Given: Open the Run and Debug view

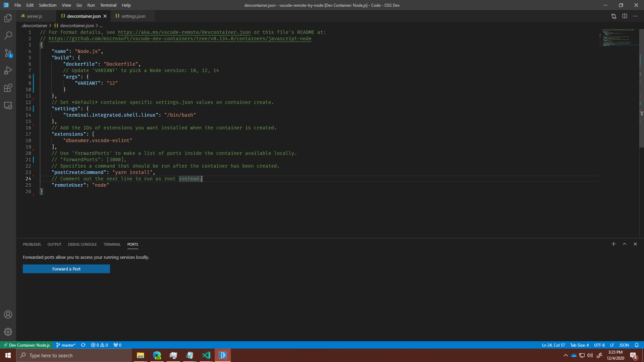Looking at the screenshot, I should click(x=8, y=70).
